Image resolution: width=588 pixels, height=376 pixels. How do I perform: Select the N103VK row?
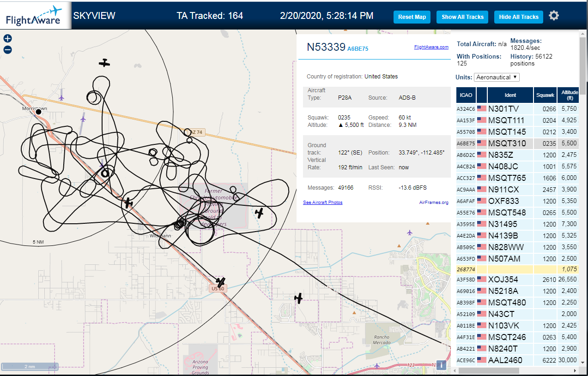click(x=517, y=326)
